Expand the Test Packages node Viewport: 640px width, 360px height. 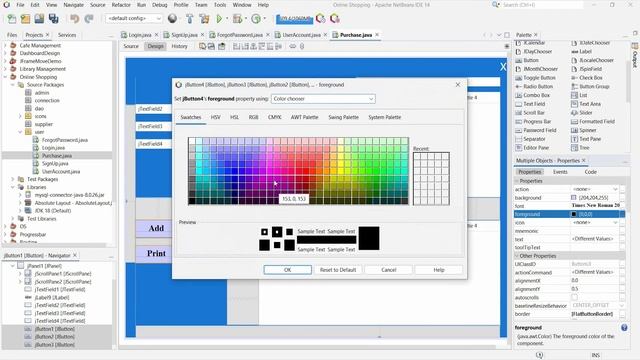click(13, 179)
